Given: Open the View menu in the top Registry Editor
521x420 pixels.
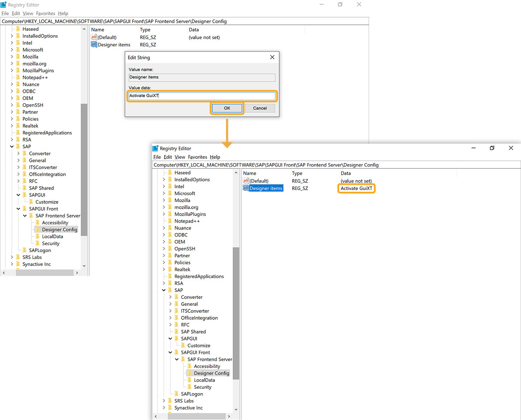Looking at the screenshot, I should click(x=28, y=13).
